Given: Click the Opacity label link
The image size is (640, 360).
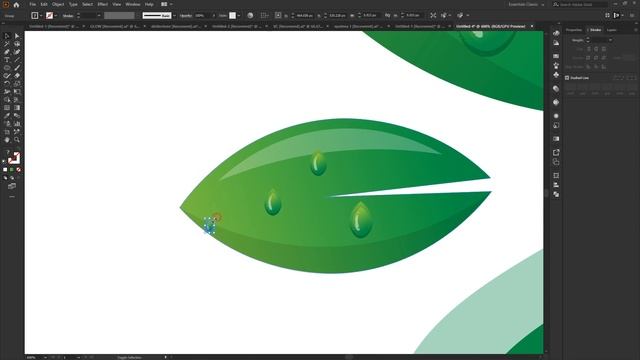Looking at the screenshot, I should click(x=186, y=16).
